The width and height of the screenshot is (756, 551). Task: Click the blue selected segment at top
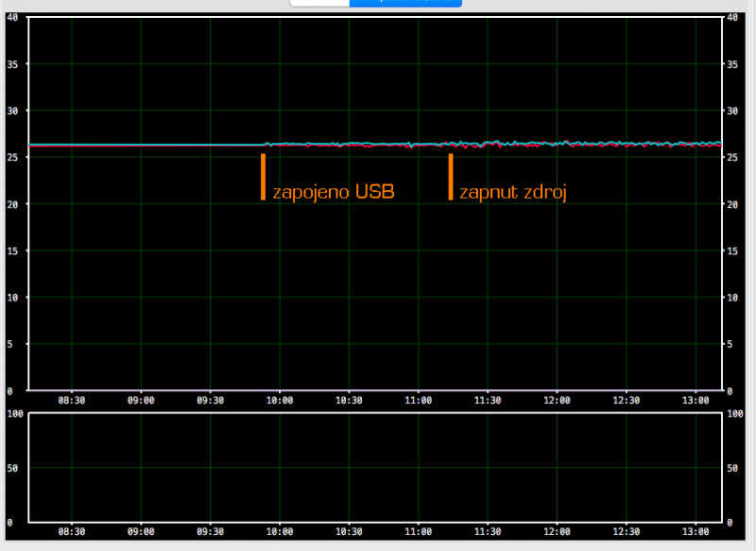pyautogui.click(x=405, y=3)
